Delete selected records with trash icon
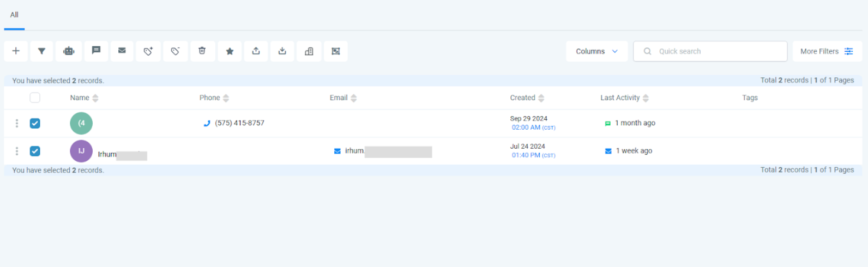868x267 pixels. [202, 51]
